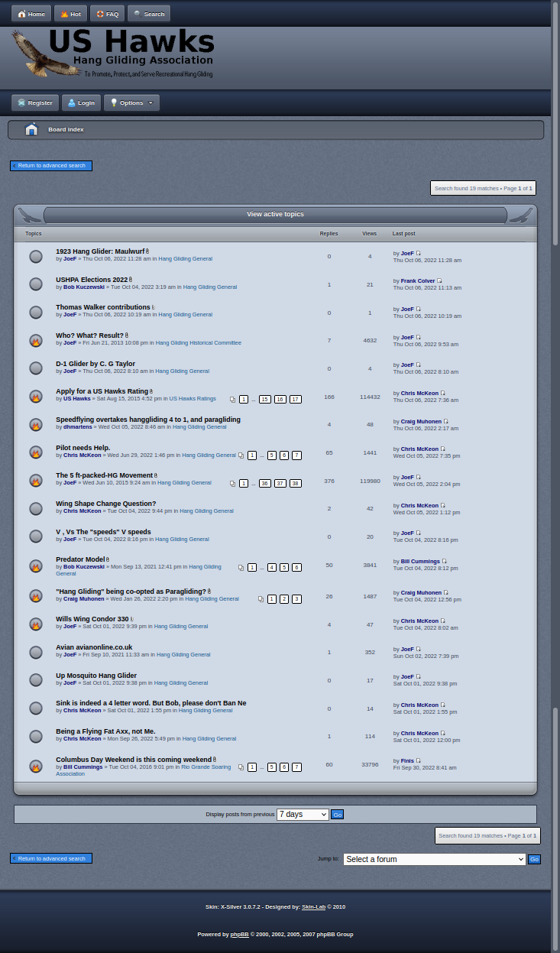
Task: Open the US Hawks eagle logo
Action: [113, 53]
